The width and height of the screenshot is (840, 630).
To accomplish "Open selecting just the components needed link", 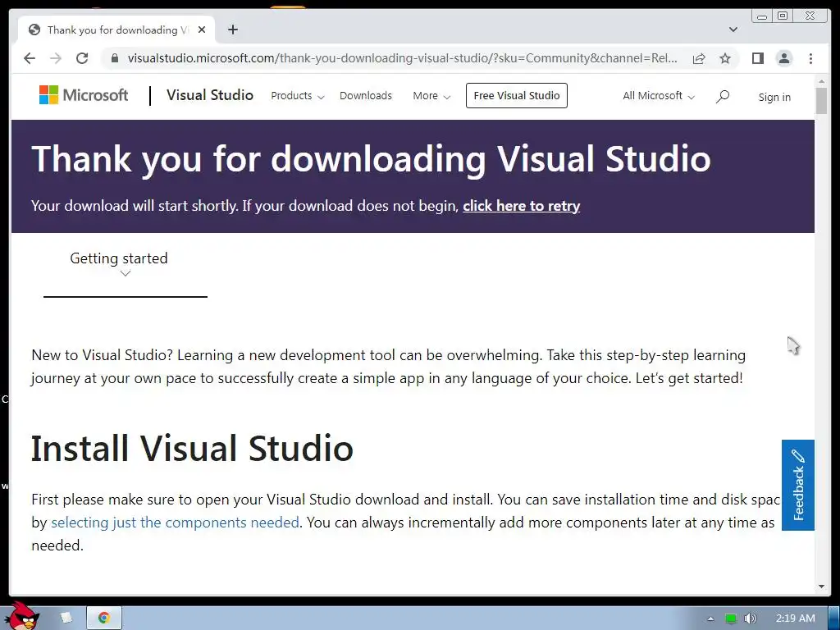I will (175, 523).
